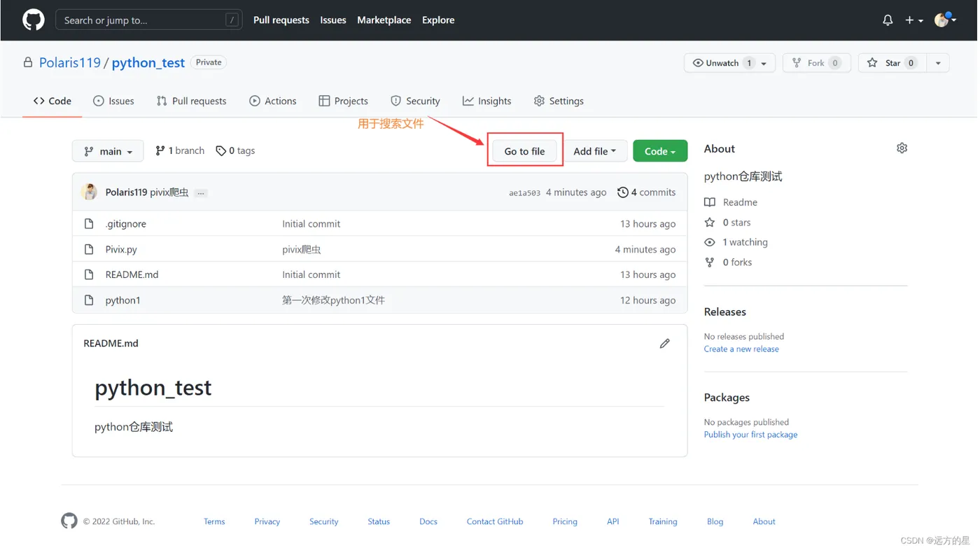Open Explore in header
The width and height of the screenshot is (980, 548).
(x=439, y=20)
